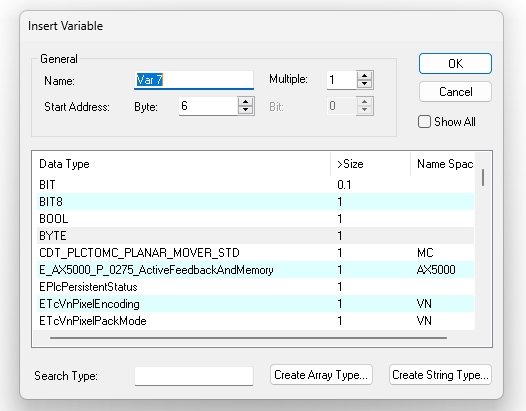Open Create Array Type dialog

point(321,374)
